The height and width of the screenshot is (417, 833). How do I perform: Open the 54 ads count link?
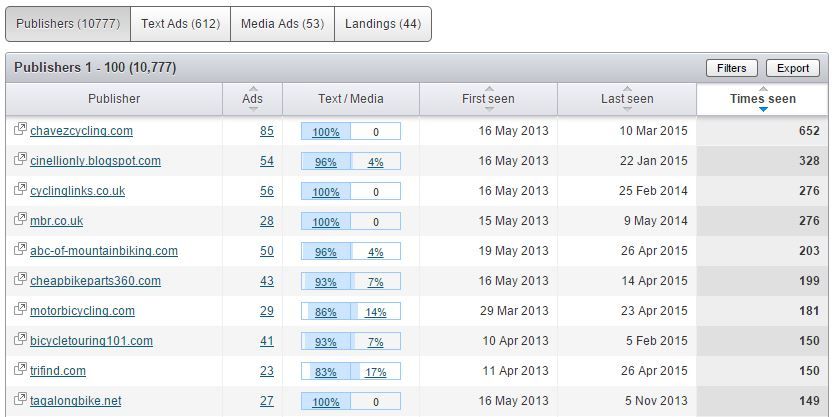coord(267,161)
